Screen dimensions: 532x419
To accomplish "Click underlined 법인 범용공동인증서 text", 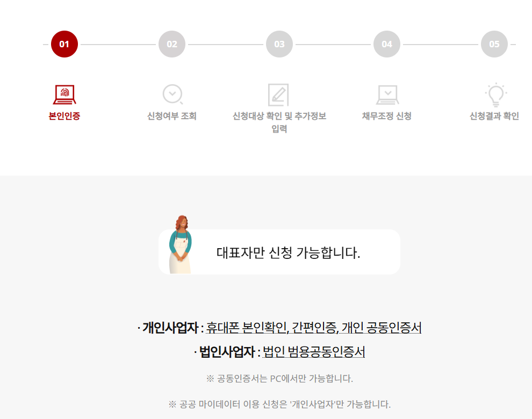I will tap(314, 352).
